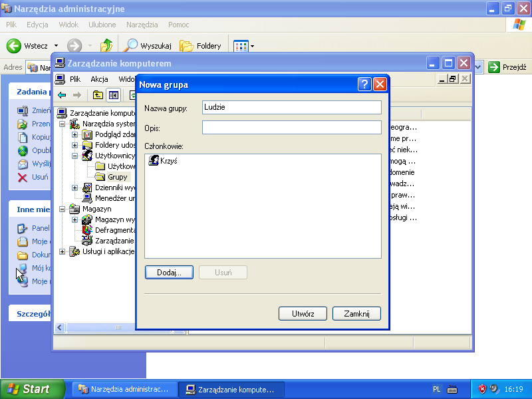Click the help question mark in Nowa grupa

click(x=364, y=84)
